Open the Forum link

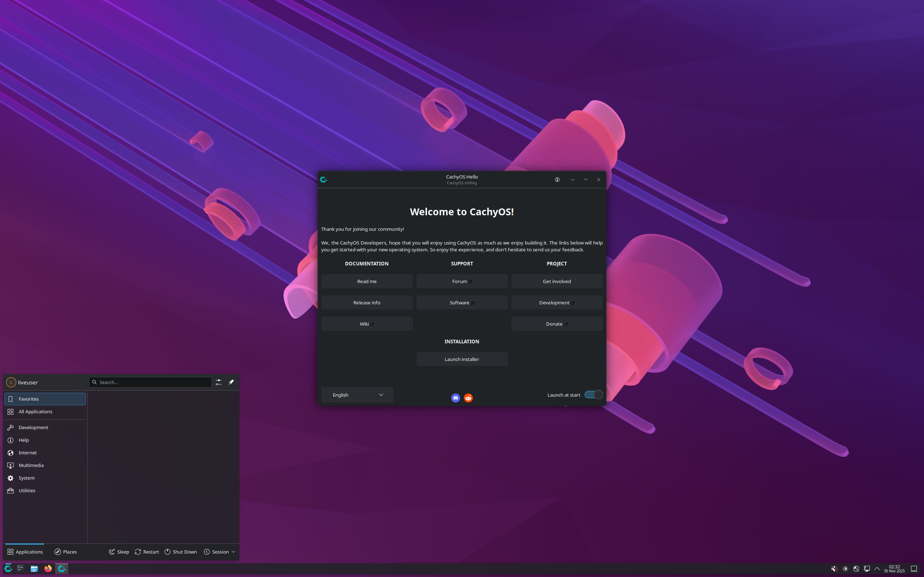pos(462,281)
